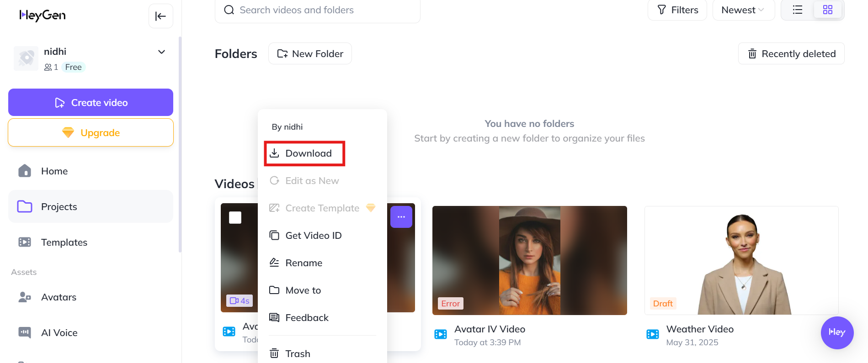Viewport: 868px width, 363px height.
Task: Click the Projects folder icon
Action: [x=25, y=206]
